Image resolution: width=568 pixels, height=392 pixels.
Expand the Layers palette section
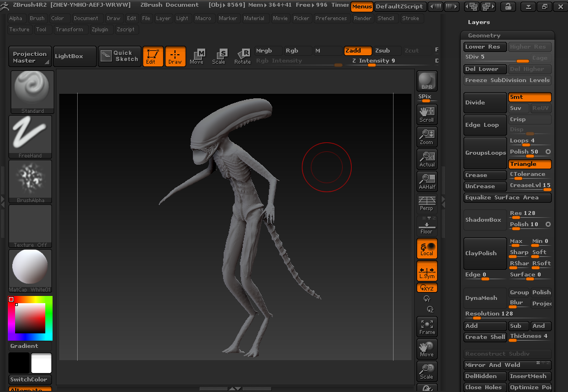[479, 22]
